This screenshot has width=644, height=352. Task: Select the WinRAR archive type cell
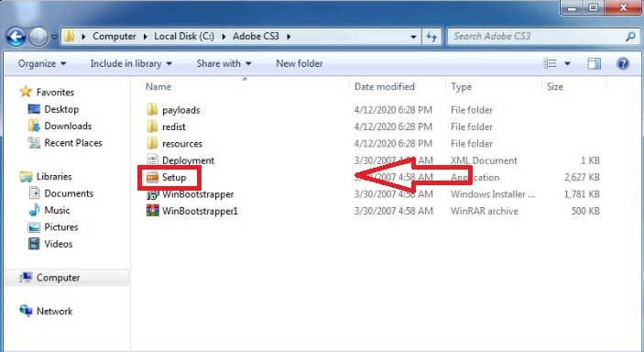(485, 211)
